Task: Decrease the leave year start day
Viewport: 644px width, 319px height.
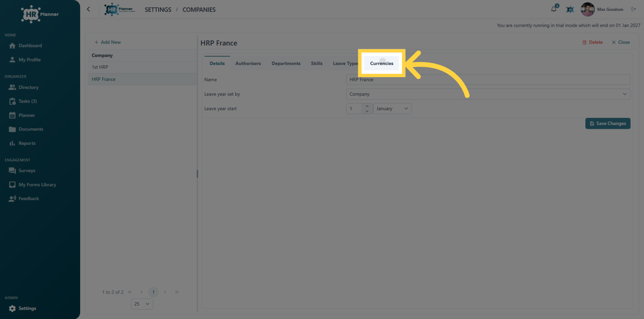Action: click(x=367, y=111)
